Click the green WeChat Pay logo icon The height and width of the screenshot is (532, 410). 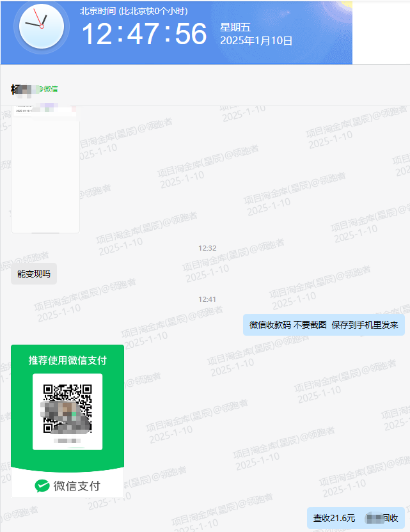[42, 486]
